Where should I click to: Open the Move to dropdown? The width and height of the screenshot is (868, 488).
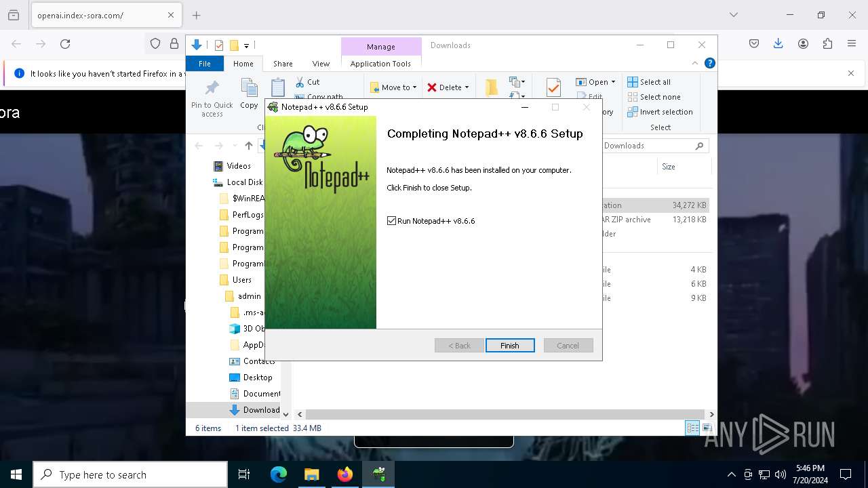coord(393,87)
